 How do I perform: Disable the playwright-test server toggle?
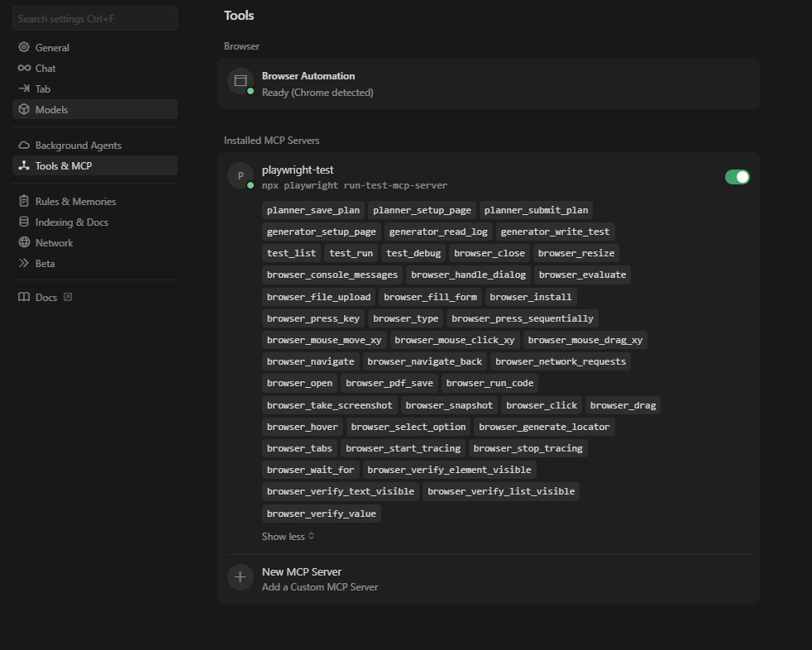click(737, 177)
